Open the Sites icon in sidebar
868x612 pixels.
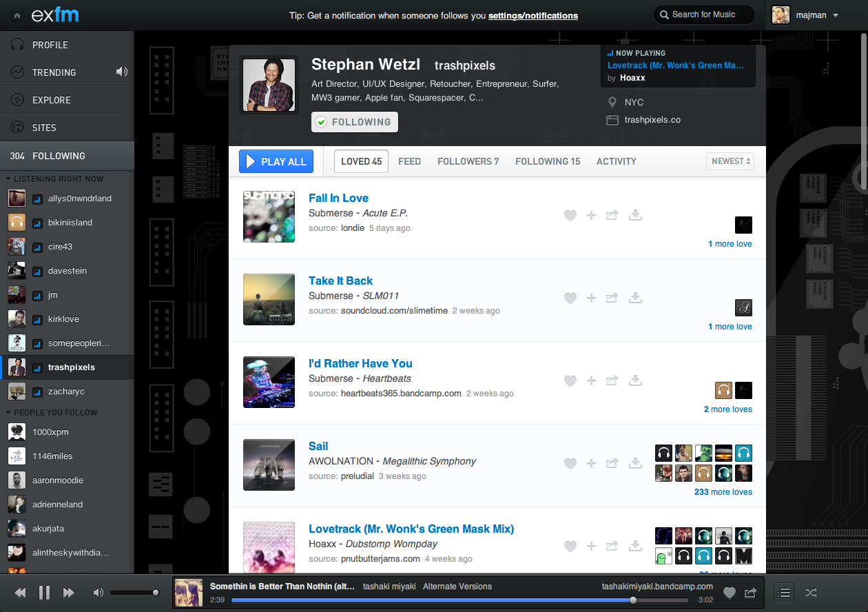click(x=18, y=127)
